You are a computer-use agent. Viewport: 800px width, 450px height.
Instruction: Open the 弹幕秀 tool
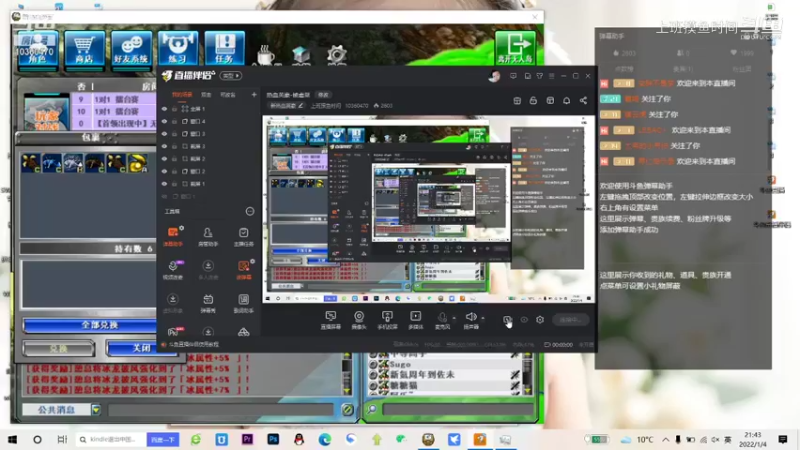208,303
